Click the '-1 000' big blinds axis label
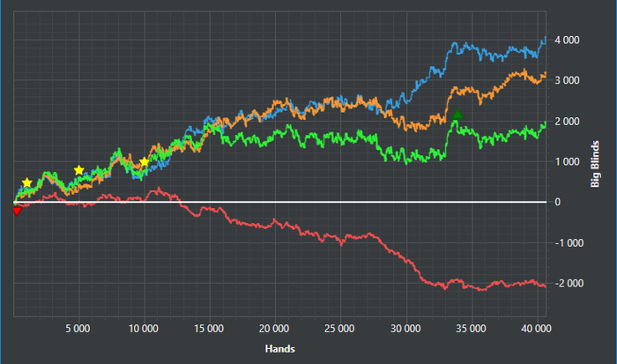Viewport: 617px width, 364px height. click(x=569, y=243)
